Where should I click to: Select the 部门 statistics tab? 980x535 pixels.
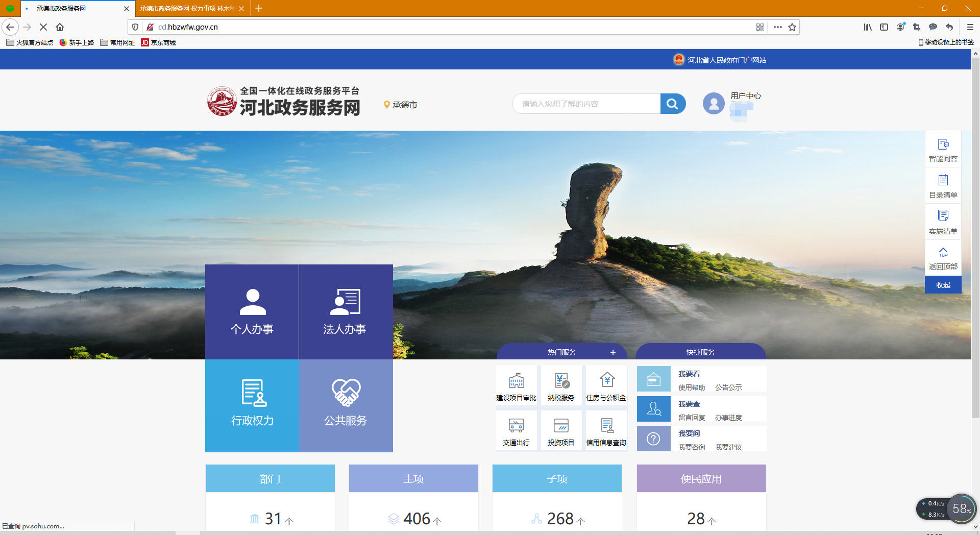pyautogui.click(x=270, y=478)
